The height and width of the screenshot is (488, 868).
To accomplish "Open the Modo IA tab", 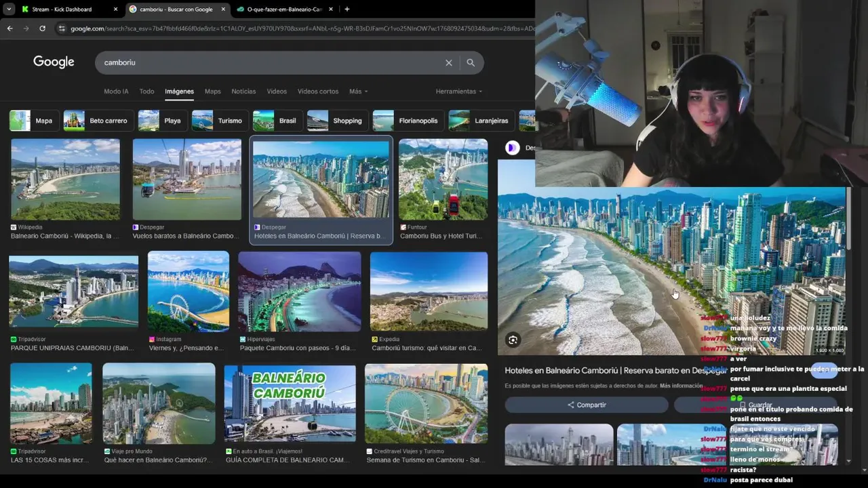I will pos(116,91).
